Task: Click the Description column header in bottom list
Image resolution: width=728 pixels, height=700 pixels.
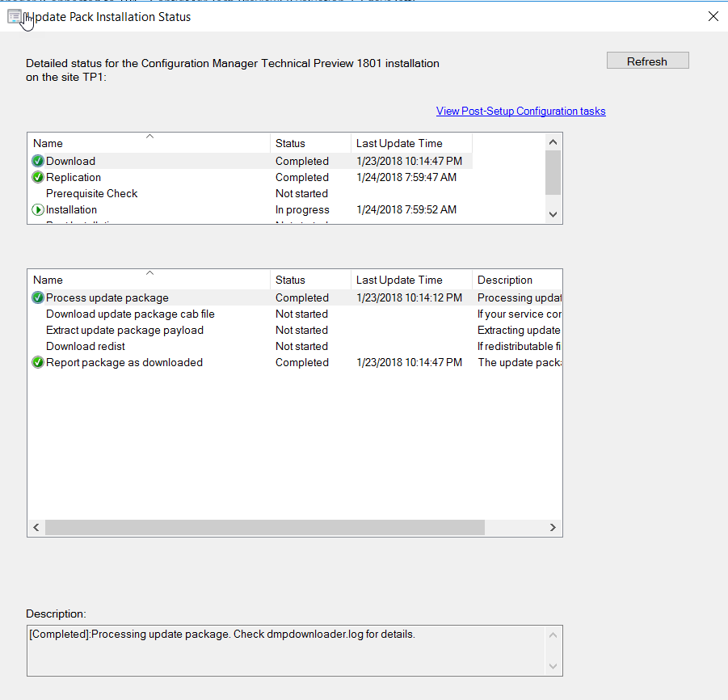Action: [517, 280]
